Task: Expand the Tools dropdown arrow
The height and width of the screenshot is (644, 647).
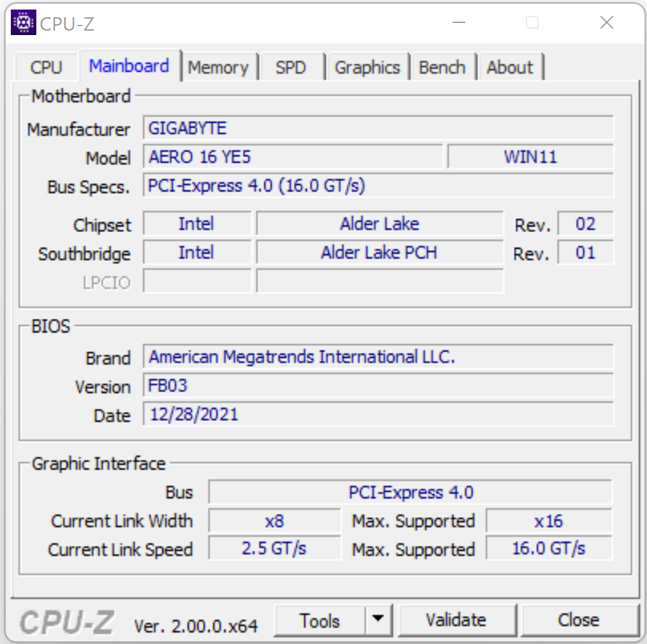Action: [378, 620]
